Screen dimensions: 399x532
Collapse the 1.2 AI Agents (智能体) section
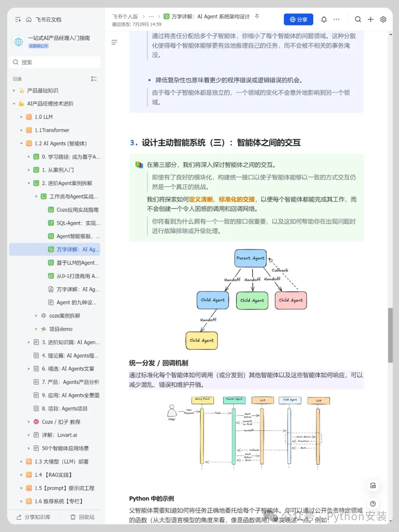[21, 143]
